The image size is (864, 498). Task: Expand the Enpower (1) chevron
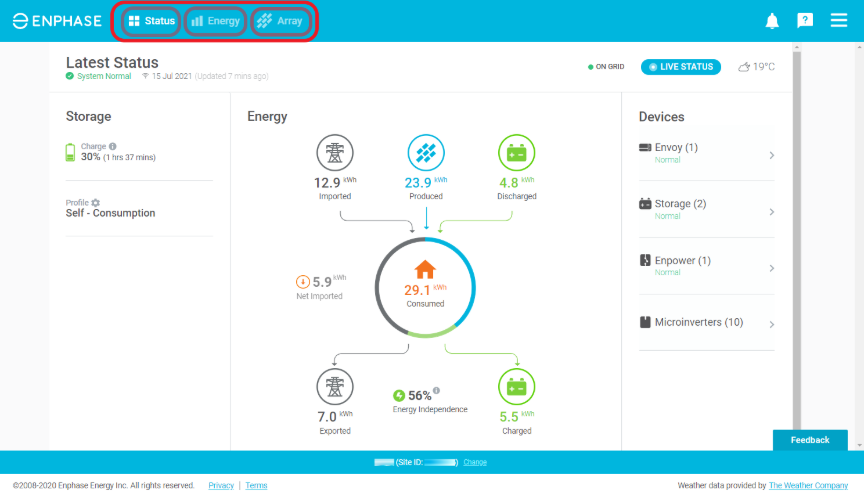click(771, 268)
